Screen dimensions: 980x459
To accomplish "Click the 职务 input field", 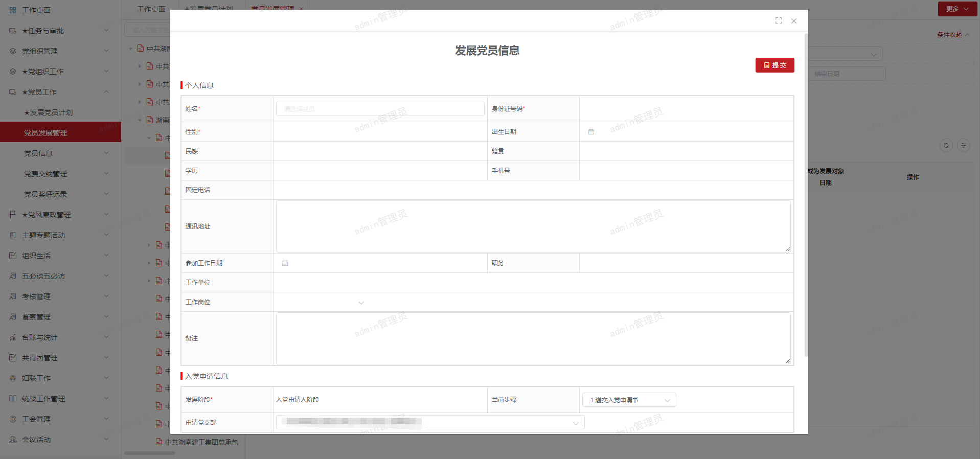I will tap(686, 263).
